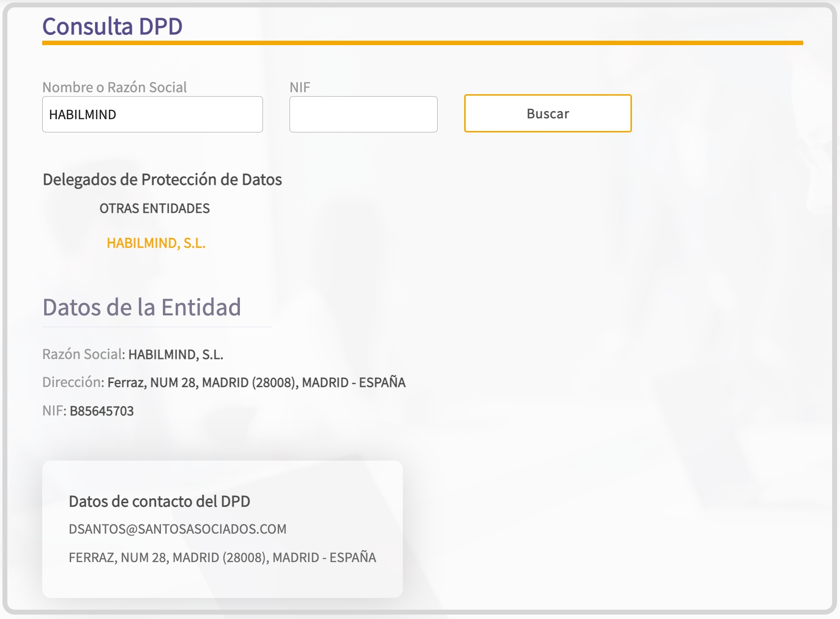
Task: Select the OTRAS ENTIDADES category
Action: (x=155, y=208)
